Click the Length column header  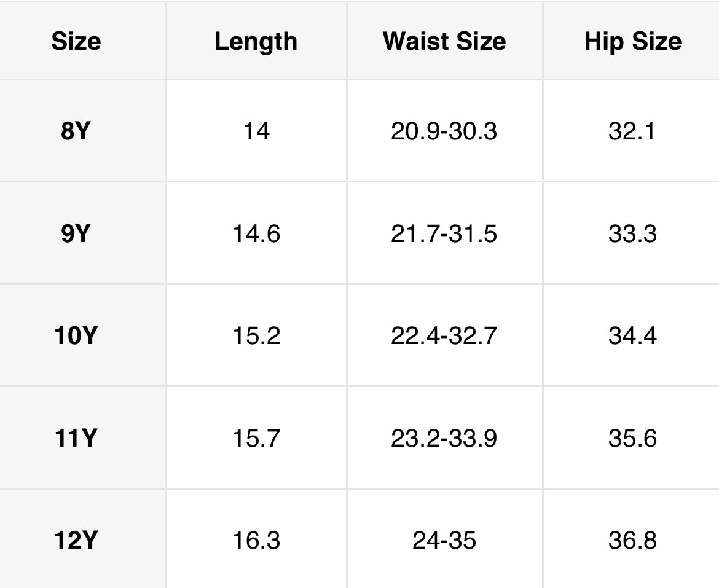[x=256, y=42]
